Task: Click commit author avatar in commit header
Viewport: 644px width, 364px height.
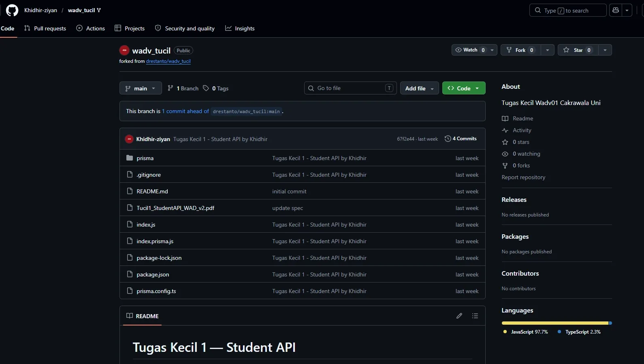Action: click(129, 139)
